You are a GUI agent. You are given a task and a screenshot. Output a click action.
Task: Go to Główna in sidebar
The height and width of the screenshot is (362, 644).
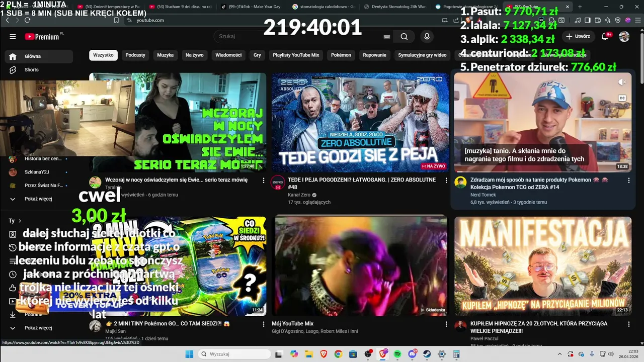[x=39, y=56]
